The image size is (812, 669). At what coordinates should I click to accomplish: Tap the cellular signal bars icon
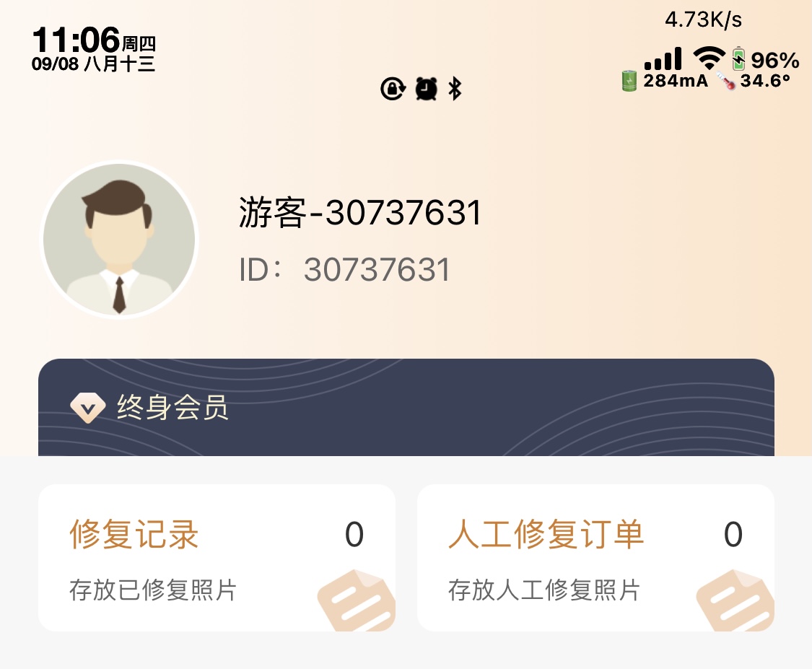pyautogui.click(x=663, y=58)
